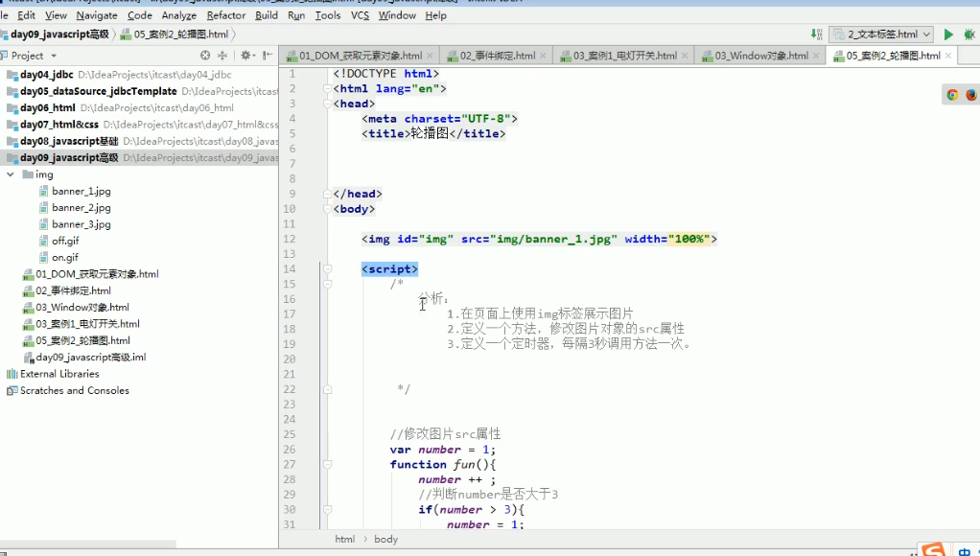Open 03_Window对象.html in project tree
Viewport: 980px width, 556px height.
(x=82, y=308)
